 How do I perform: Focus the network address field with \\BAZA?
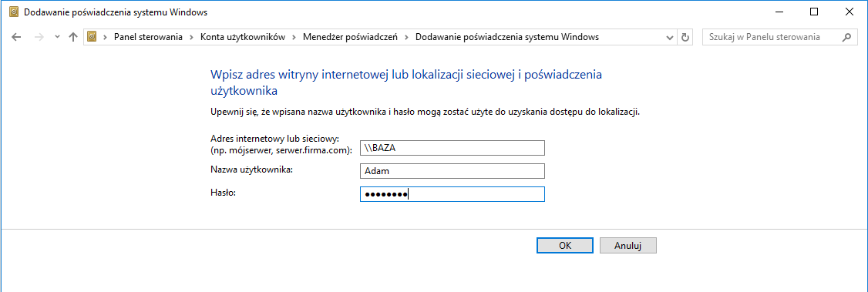(x=453, y=148)
